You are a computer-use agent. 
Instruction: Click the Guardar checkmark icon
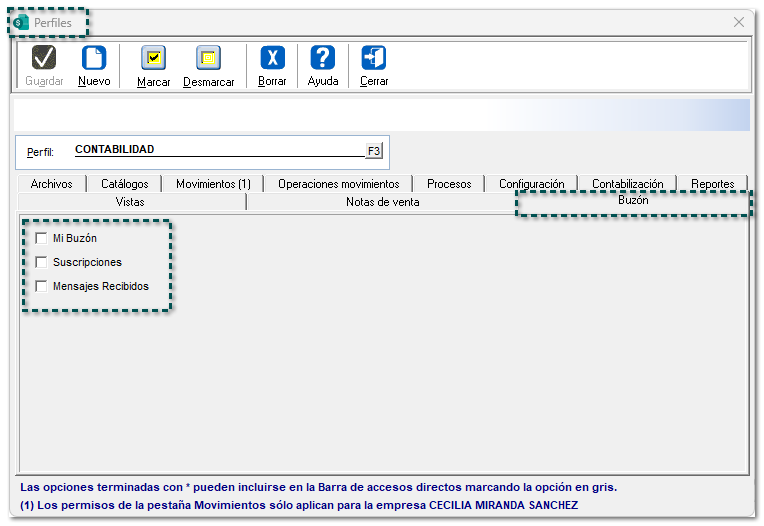tap(44, 59)
